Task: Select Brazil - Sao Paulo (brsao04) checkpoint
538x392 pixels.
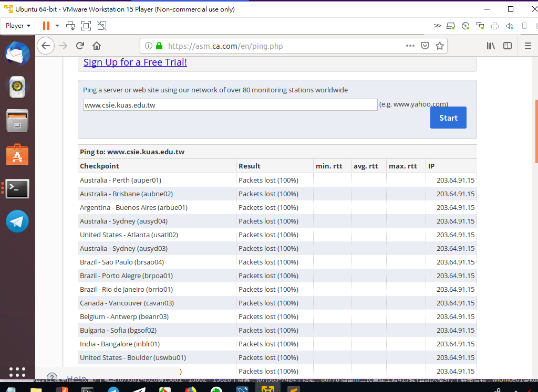Action: click(122, 262)
